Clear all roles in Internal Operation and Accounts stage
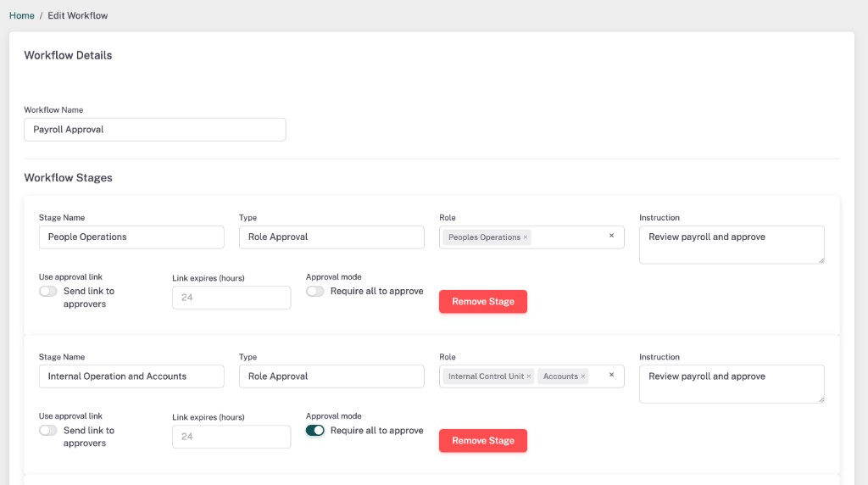868x485 pixels. tap(612, 375)
